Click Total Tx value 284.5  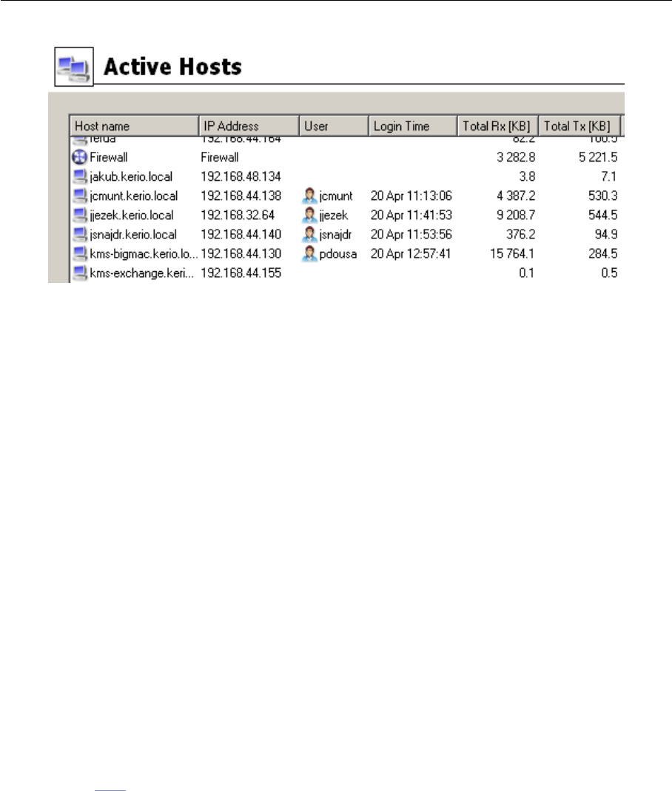click(x=603, y=254)
